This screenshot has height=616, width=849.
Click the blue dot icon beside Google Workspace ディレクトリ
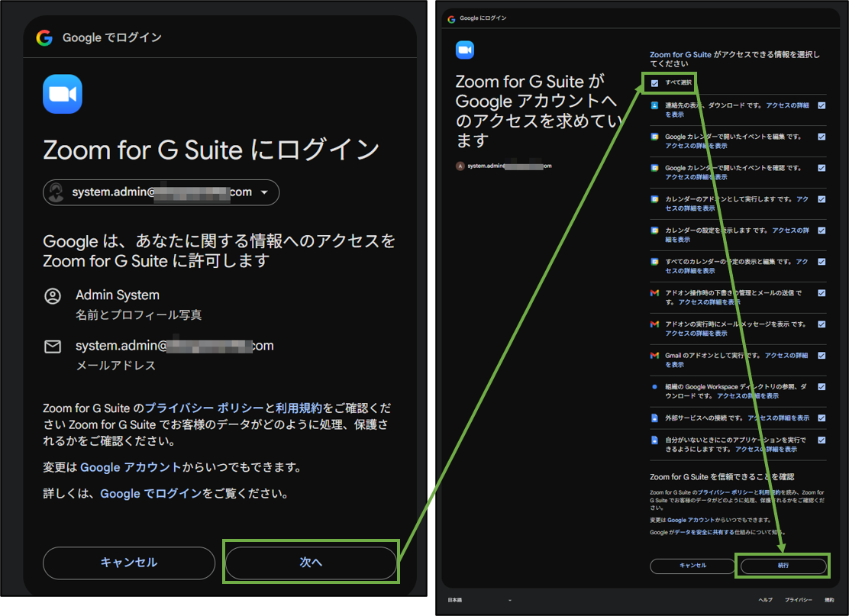(654, 387)
